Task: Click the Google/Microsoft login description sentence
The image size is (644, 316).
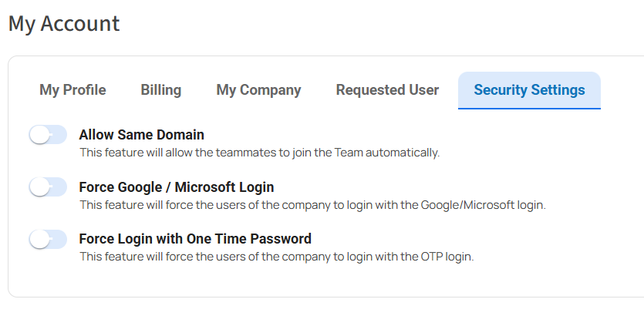Action: pos(312,205)
